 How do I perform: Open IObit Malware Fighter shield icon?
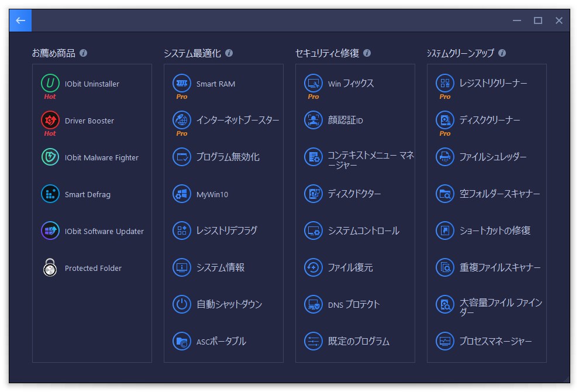click(x=50, y=157)
